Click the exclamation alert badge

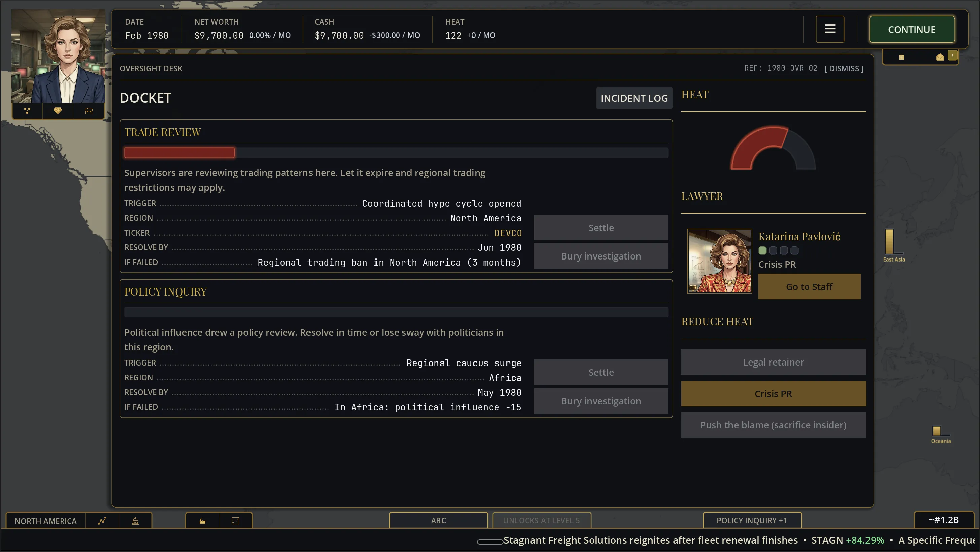tap(952, 56)
